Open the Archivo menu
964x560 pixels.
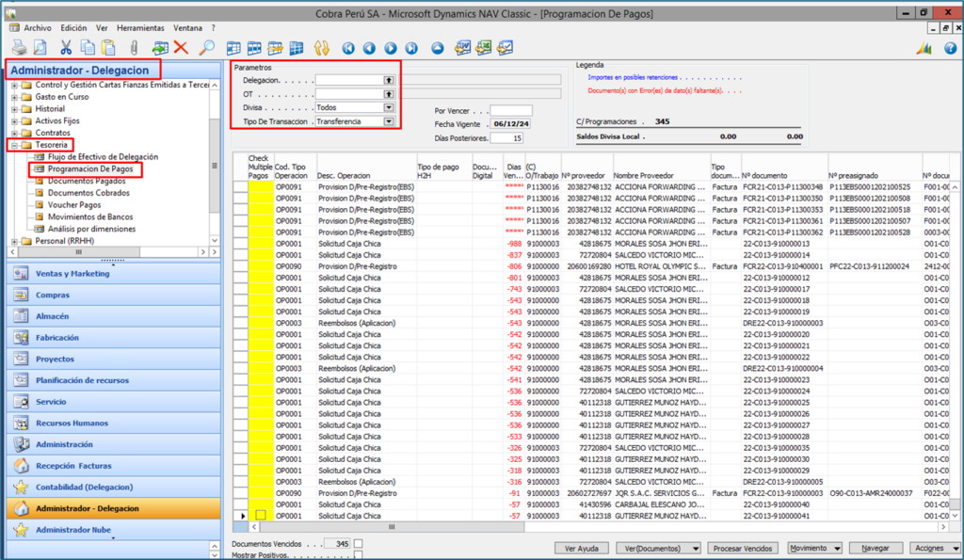click(x=38, y=27)
